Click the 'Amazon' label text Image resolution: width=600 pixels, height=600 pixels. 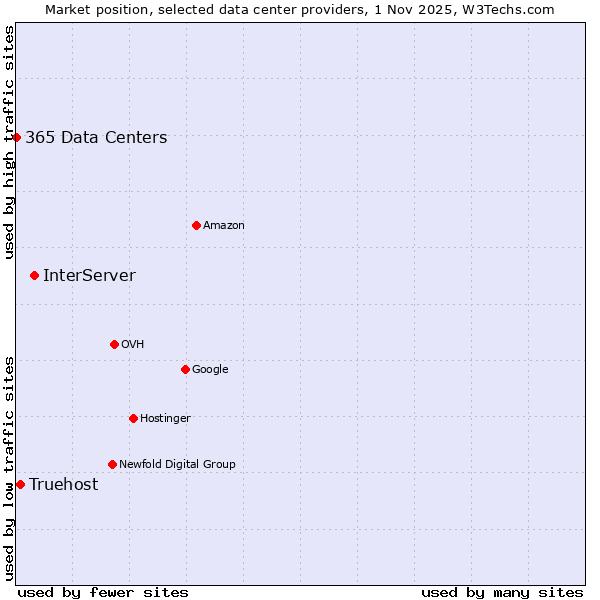pos(224,226)
